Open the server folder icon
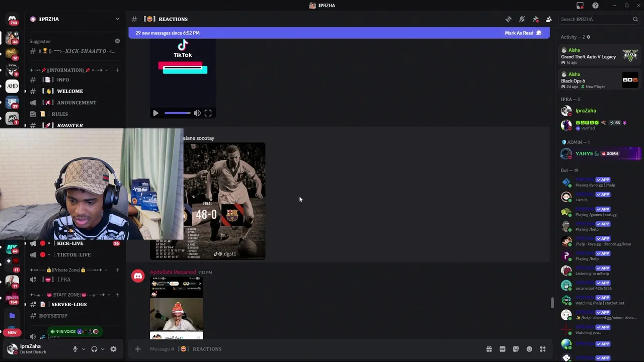Image resolution: width=644 pixels, height=362 pixels. point(12,315)
